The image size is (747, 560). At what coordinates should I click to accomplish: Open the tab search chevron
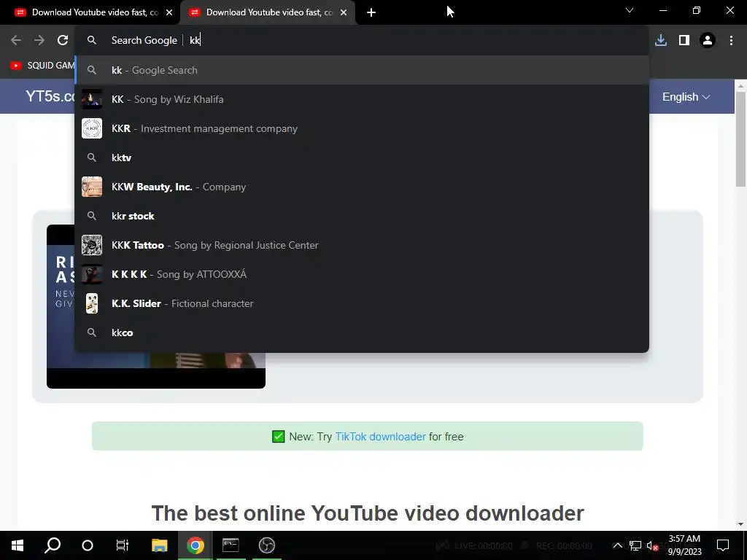(x=630, y=10)
